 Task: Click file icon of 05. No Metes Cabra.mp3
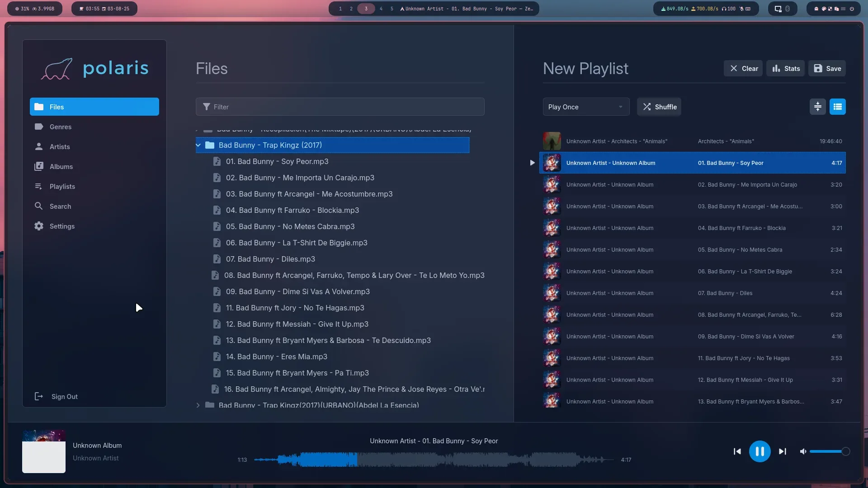(217, 226)
